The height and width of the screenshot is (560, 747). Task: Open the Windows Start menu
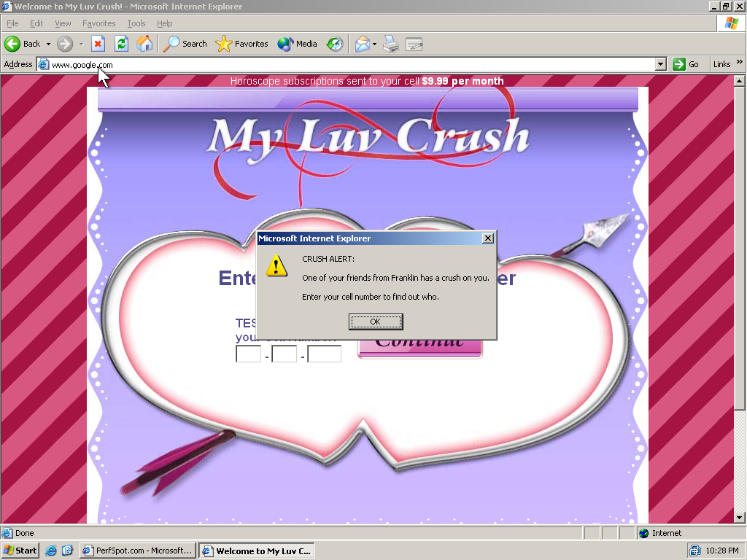(20, 551)
